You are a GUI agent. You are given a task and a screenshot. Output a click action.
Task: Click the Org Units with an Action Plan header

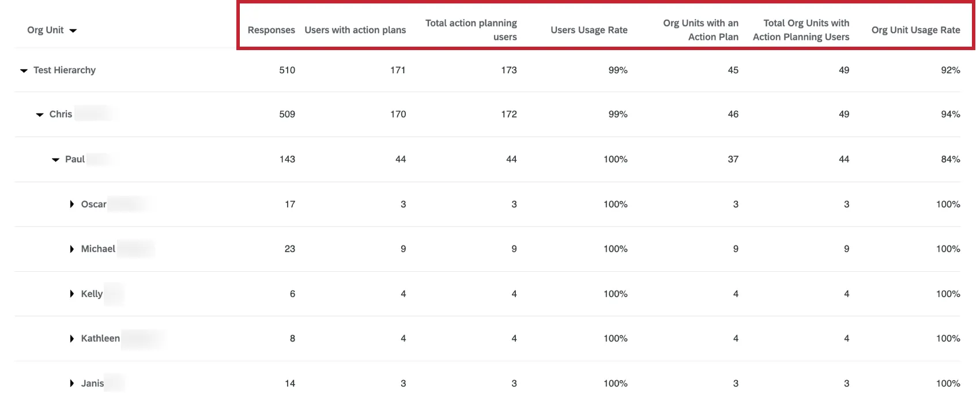[700, 30]
